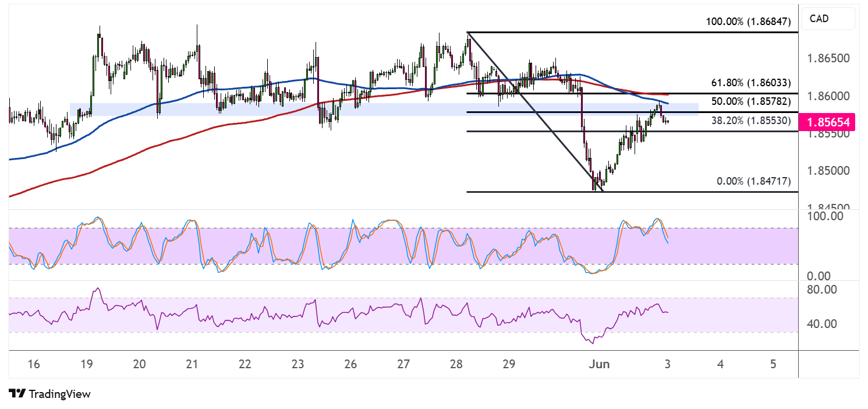Click the Jun date label on time axis

point(600,365)
